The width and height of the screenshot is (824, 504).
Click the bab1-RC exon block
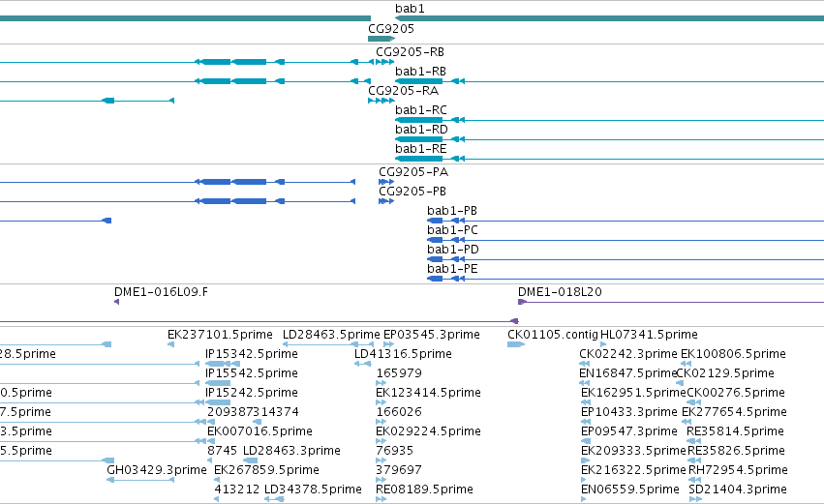[x=419, y=120]
